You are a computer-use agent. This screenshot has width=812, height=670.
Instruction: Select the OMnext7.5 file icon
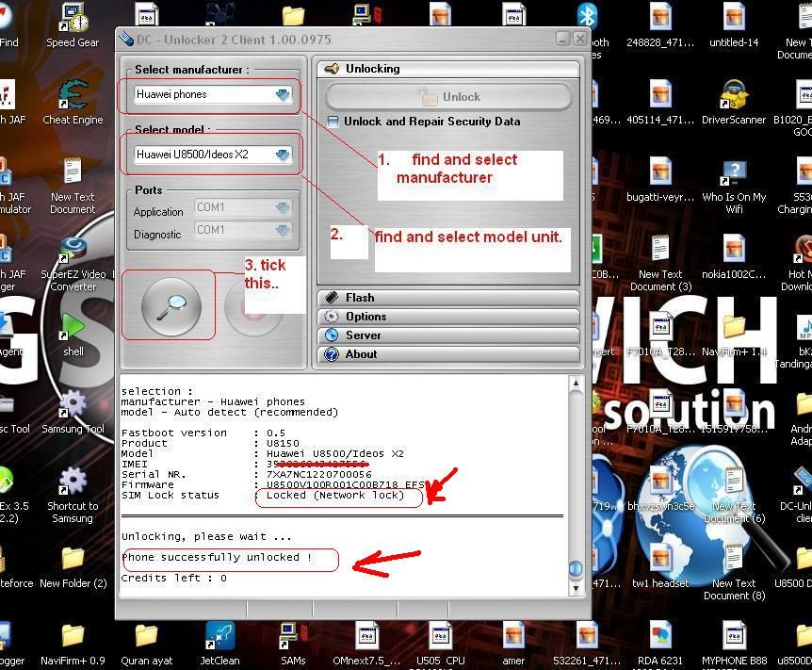[x=366, y=645]
